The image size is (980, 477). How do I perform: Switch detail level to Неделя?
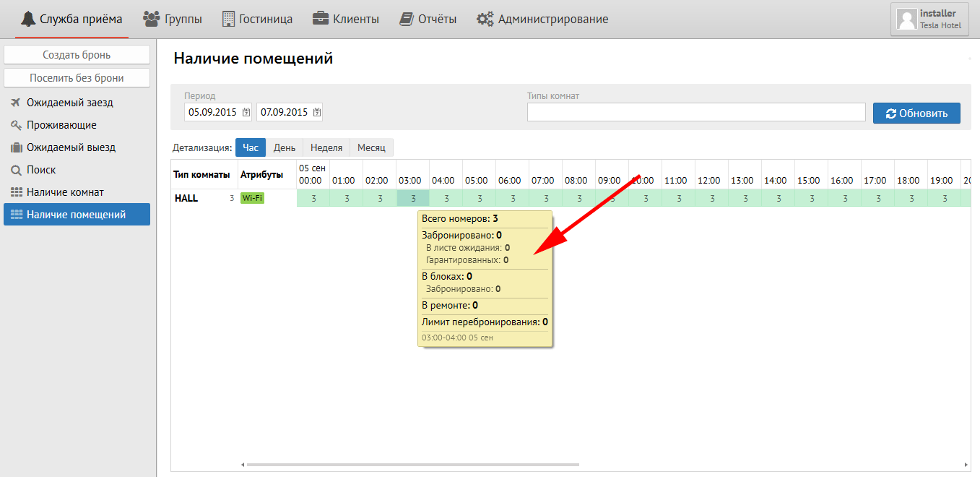point(326,147)
